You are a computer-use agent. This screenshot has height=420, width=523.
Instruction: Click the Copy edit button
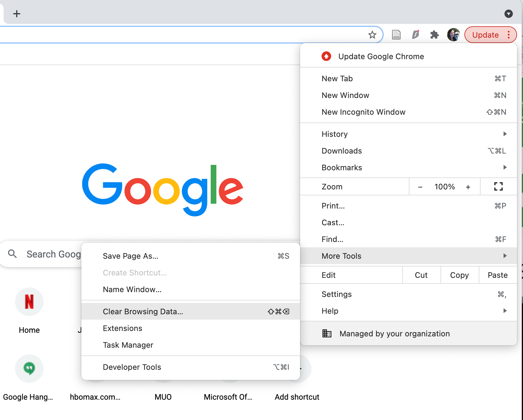click(x=459, y=275)
